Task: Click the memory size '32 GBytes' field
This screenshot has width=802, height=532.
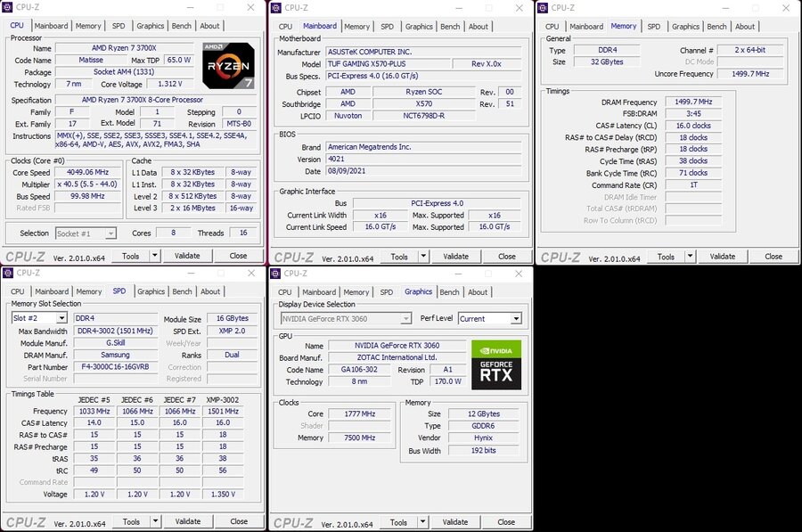Action: (x=607, y=61)
